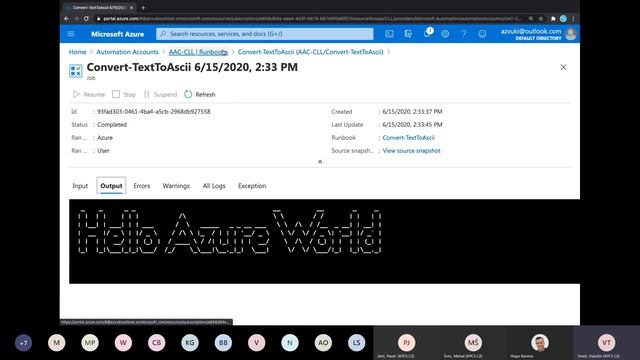
Task: Bookmark this page with the star icon
Action: click(x=541, y=18)
